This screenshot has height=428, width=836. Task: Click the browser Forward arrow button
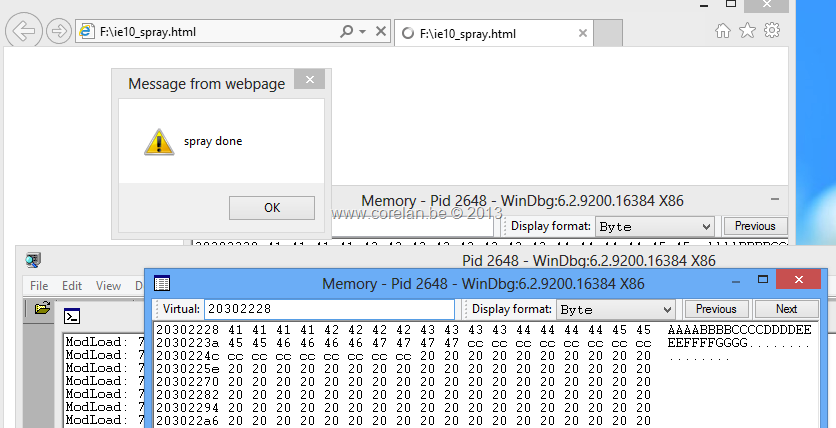[58, 31]
